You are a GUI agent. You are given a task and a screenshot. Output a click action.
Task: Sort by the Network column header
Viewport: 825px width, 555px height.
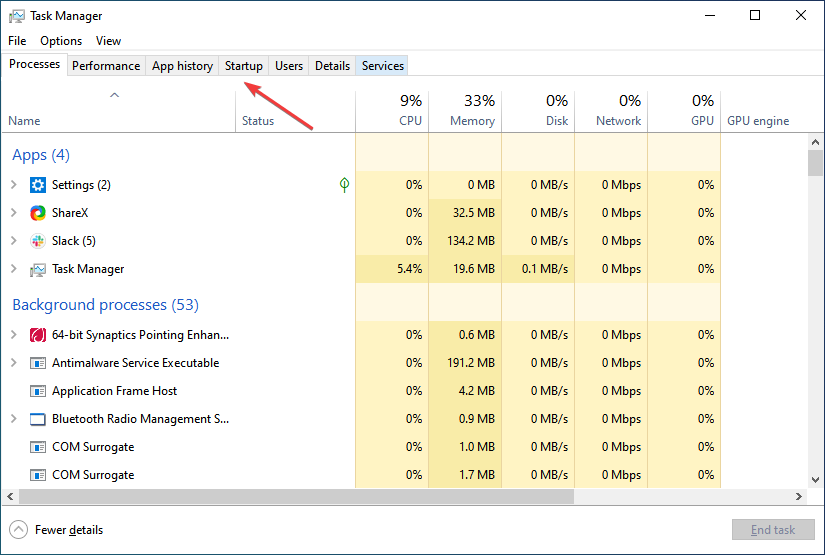click(x=611, y=111)
